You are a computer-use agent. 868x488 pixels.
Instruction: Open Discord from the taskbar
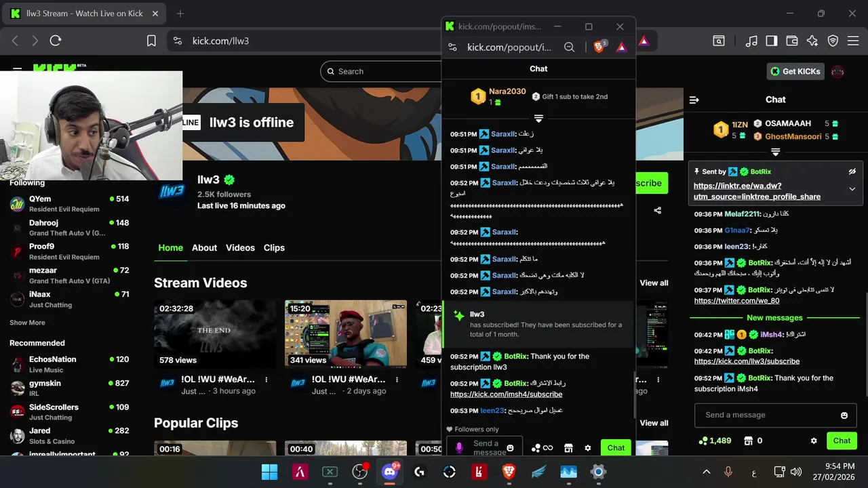pos(389,472)
